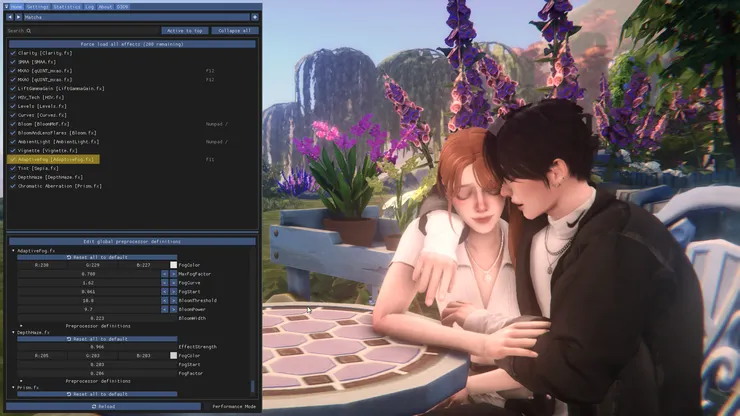Click the Search effects field

click(83, 31)
